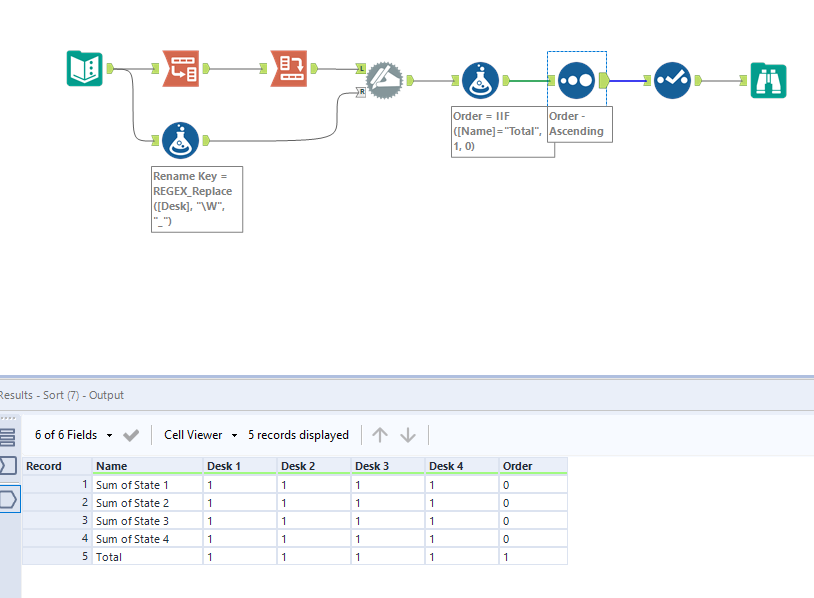Select the Sort tool

click(x=575, y=80)
